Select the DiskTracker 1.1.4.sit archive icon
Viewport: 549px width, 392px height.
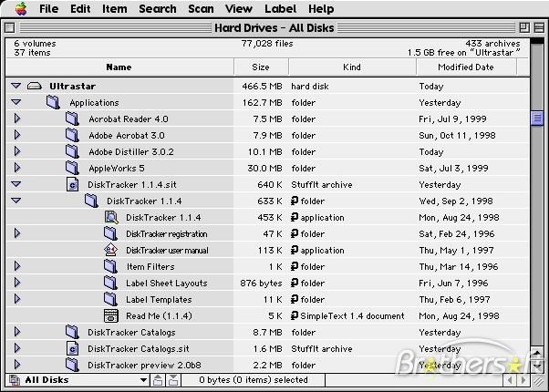pyautogui.click(x=72, y=184)
